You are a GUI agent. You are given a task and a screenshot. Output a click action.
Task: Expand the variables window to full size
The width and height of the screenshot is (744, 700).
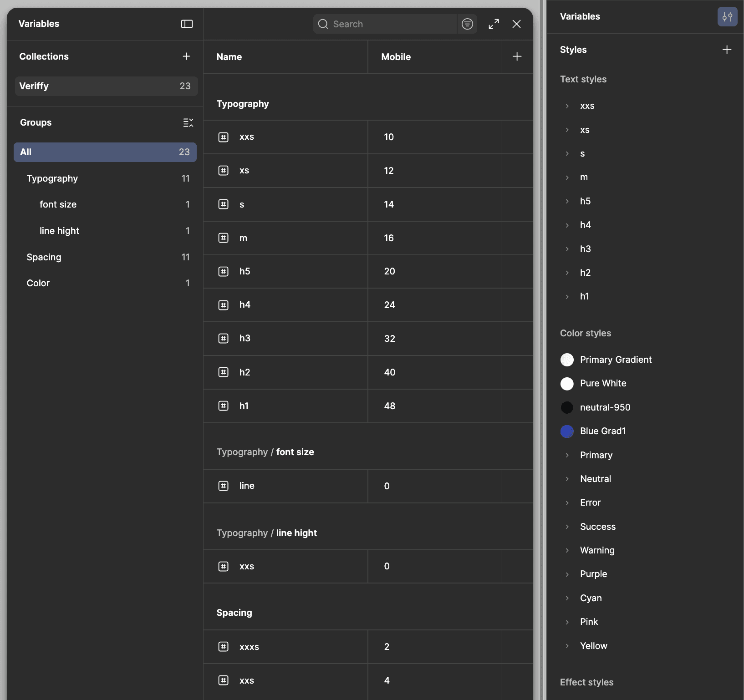pyautogui.click(x=494, y=24)
